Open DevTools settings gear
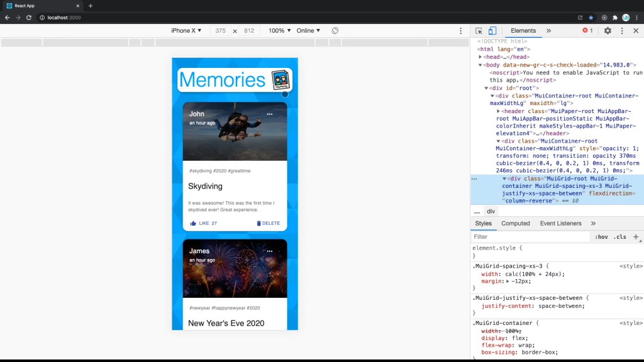 608,31
